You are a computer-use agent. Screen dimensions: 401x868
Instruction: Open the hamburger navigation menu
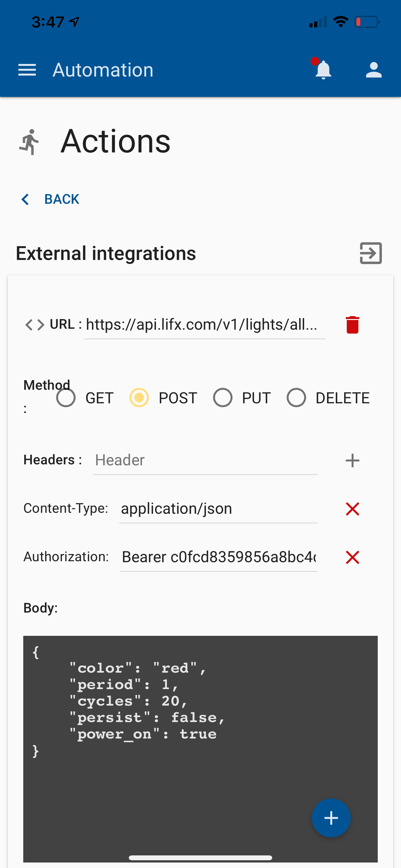[27, 70]
